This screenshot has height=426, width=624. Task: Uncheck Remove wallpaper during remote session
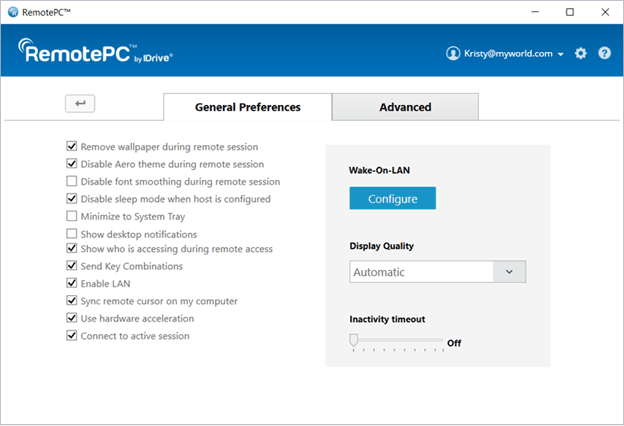click(x=72, y=147)
